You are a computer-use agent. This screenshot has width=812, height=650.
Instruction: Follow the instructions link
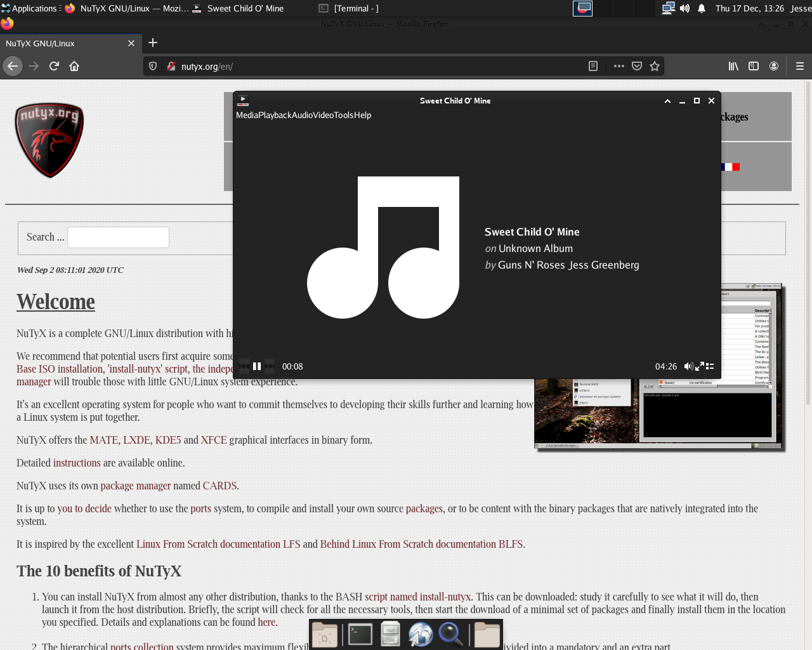(x=77, y=463)
